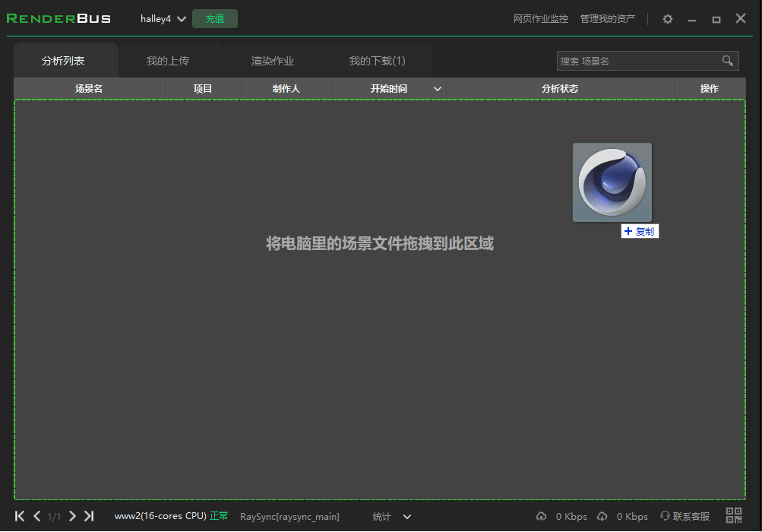Click 联系客服 support link
762x532 pixels.
685,517
